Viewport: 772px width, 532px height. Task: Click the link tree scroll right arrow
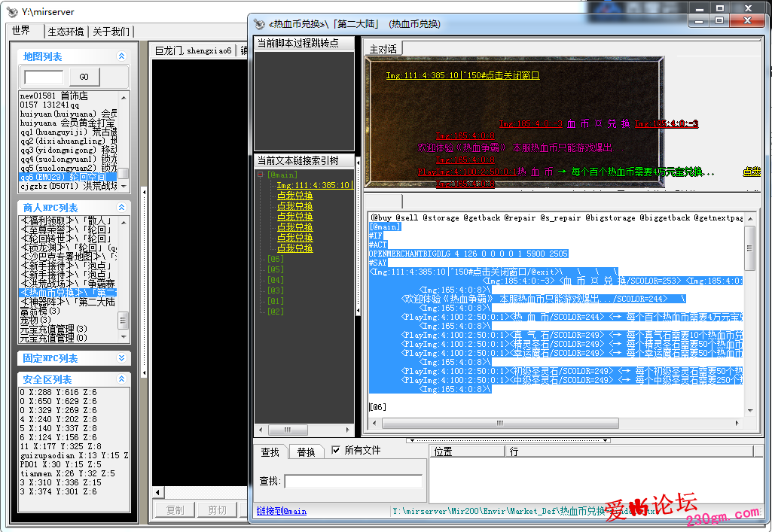[348, 430]
